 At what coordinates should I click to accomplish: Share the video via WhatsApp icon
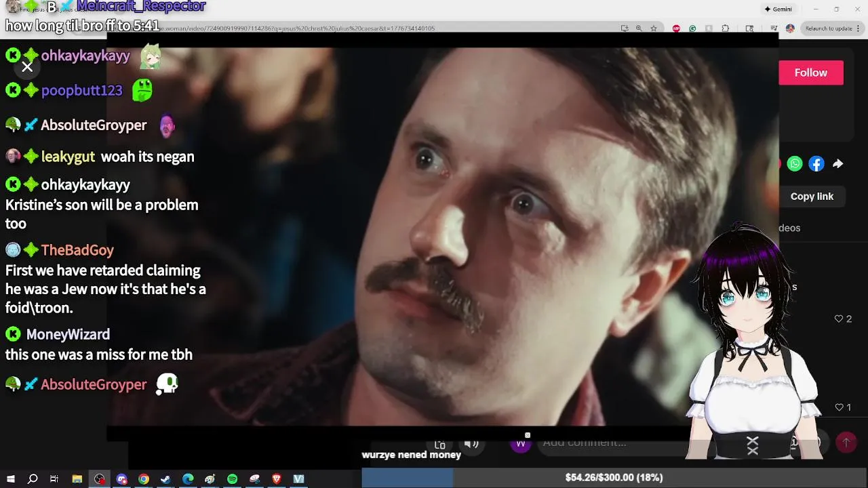[x=795, y=163]
